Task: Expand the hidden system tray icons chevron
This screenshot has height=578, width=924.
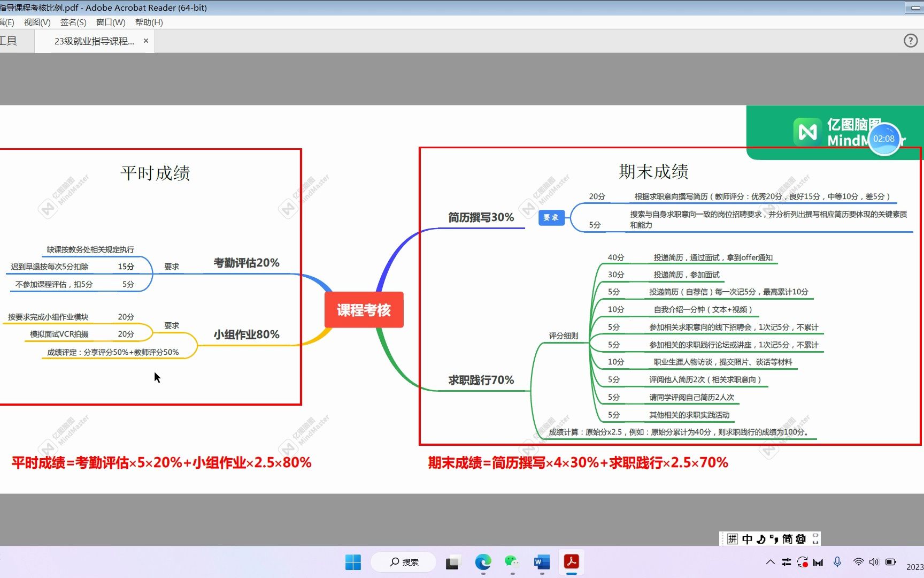Action: point(770,562)
